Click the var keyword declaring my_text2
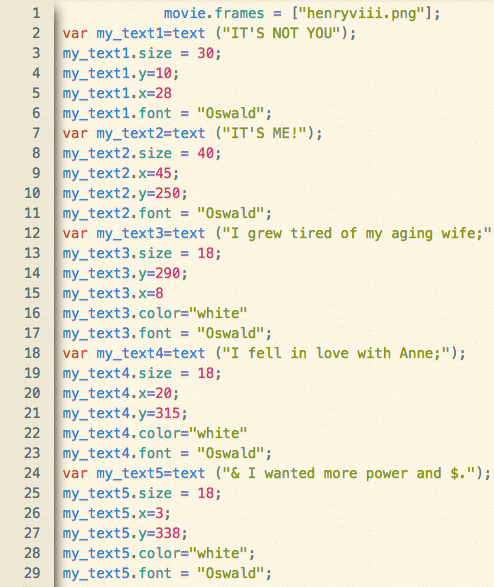The width and height of the screenshot is (494, 587). (75, 134)
